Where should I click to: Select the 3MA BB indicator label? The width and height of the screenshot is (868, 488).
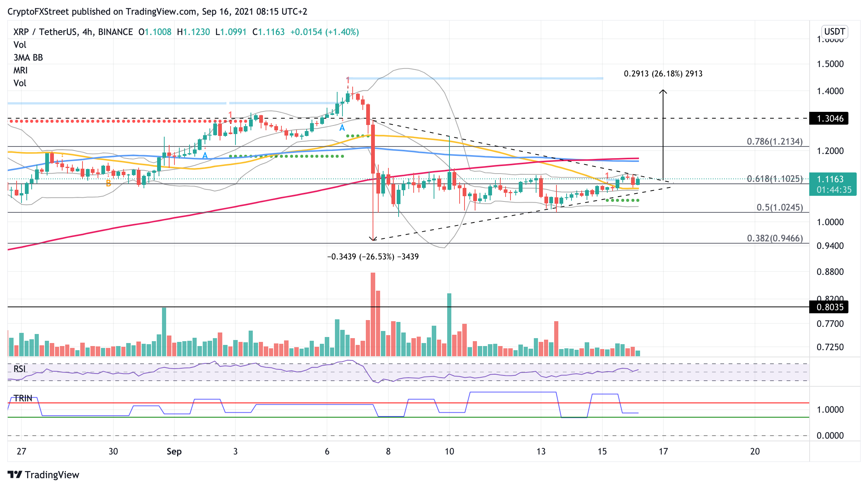(x=28, y=58)
